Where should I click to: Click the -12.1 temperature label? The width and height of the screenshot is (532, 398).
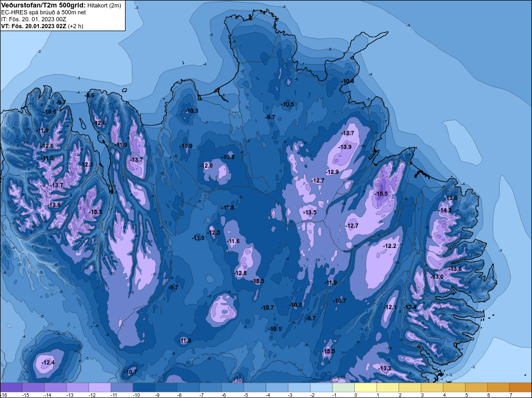pos(390,307)
